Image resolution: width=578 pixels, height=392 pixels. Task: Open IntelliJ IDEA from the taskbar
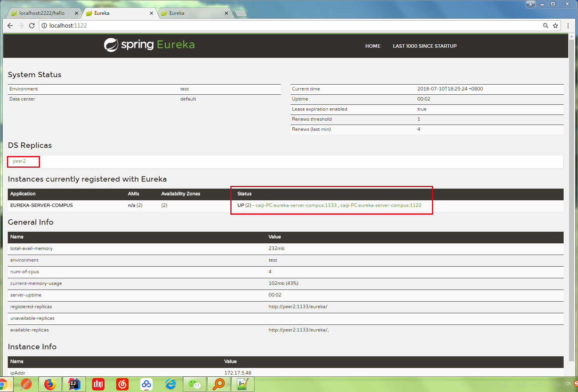pos(74,384)
